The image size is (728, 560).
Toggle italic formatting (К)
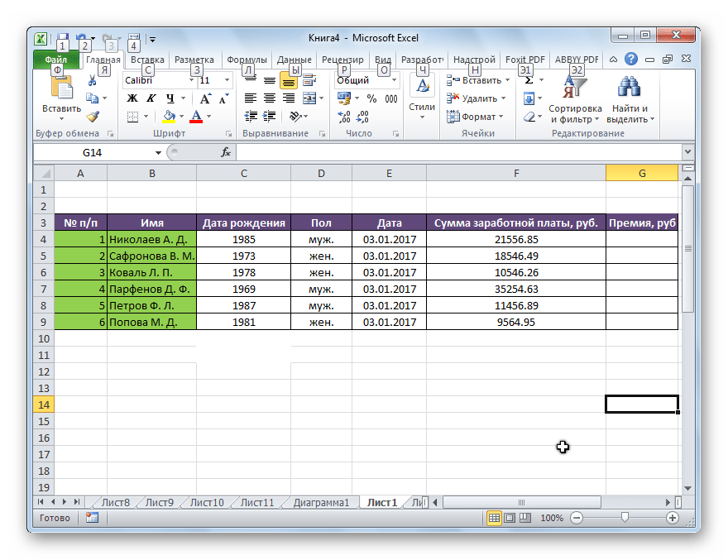pos(151,98)
